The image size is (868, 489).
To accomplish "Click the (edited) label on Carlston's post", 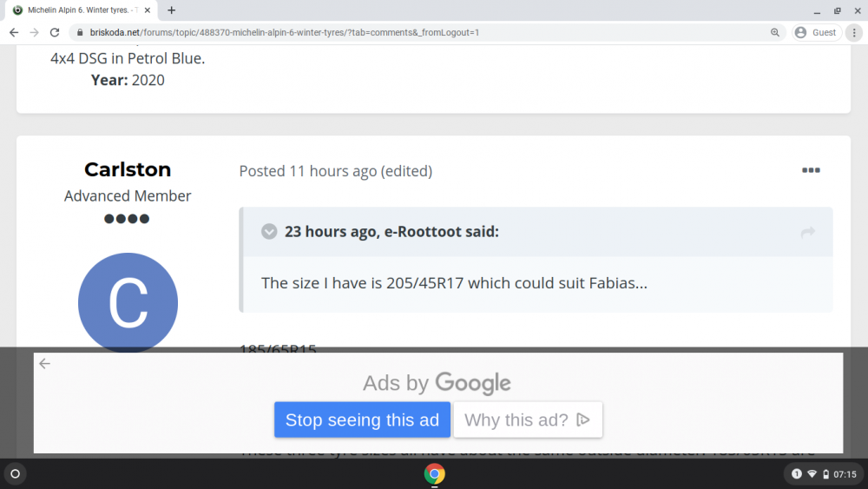I will (x=406, y=171).
